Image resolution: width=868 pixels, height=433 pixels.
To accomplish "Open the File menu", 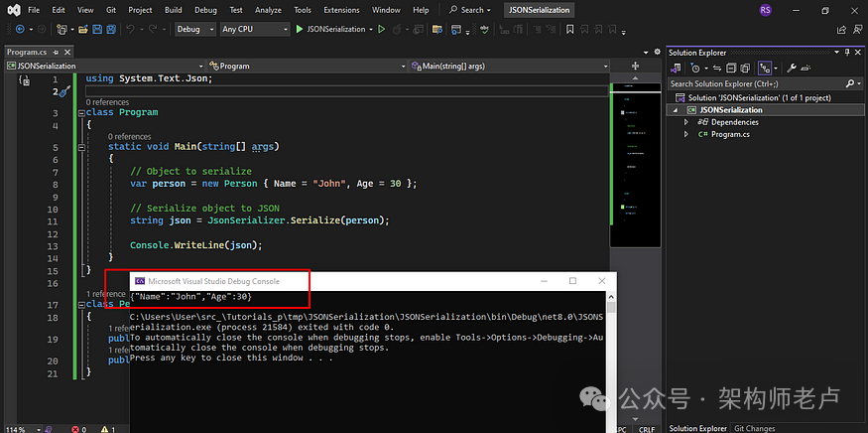I will 34,10.
